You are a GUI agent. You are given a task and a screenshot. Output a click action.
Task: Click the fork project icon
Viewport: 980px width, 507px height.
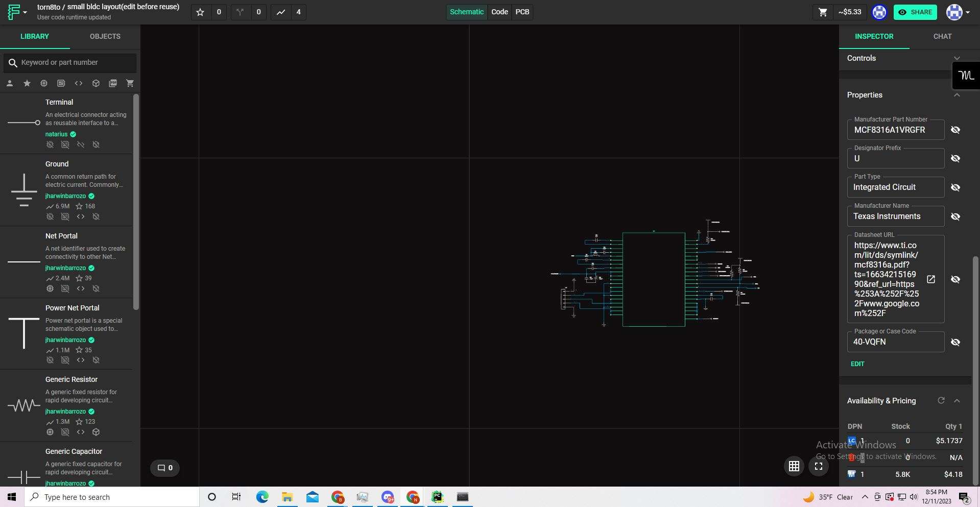[240, 12]
